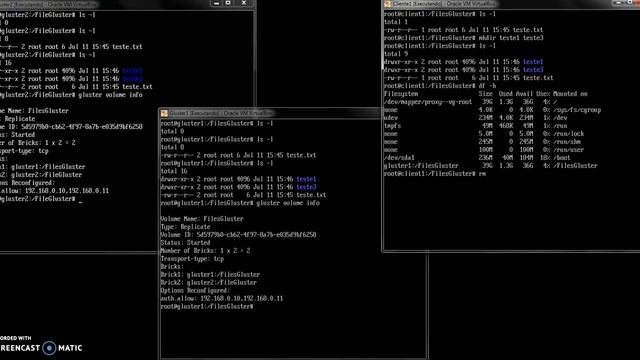Click the "Filesystem" column header in Cliente1
This screenshot has width=640, height=360.
pyautogui.click(x=401, y=94)
